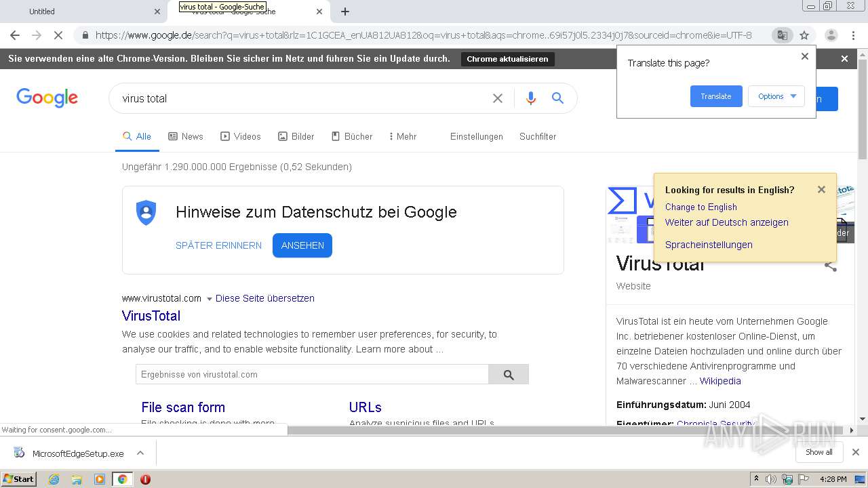Clear the search query with X
The width and height of the screenshot is (868, 488).
[498, 98]
